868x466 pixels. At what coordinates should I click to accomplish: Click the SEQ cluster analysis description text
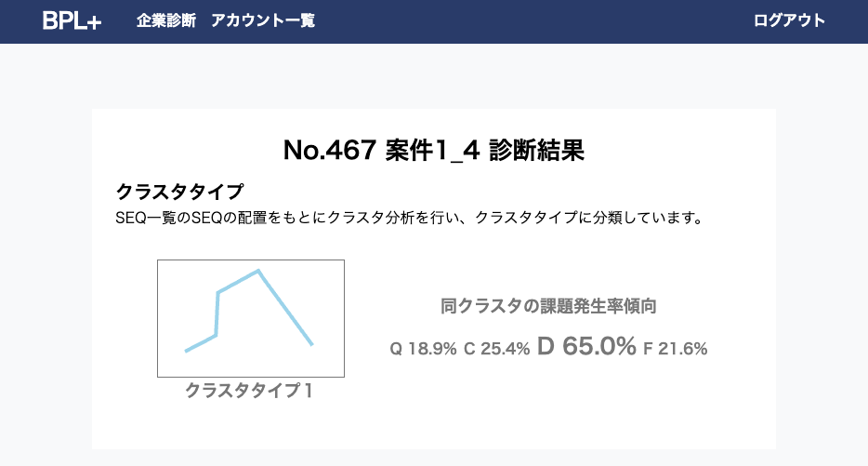[407, 219]
